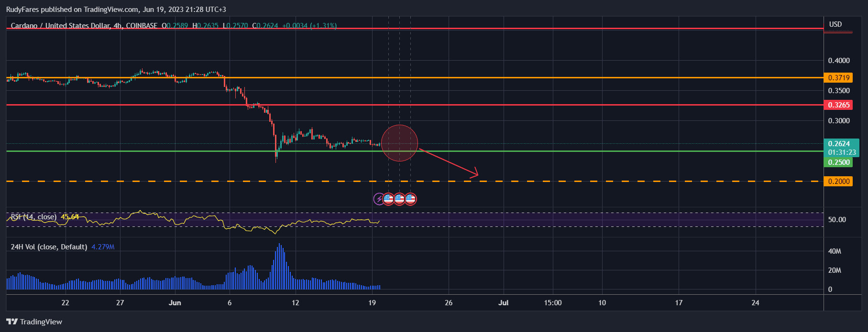Screen dimensions: 868x332
Task: Select the dashed orange horizontal line at 0.2000
Action: click(x=191, y=182)
